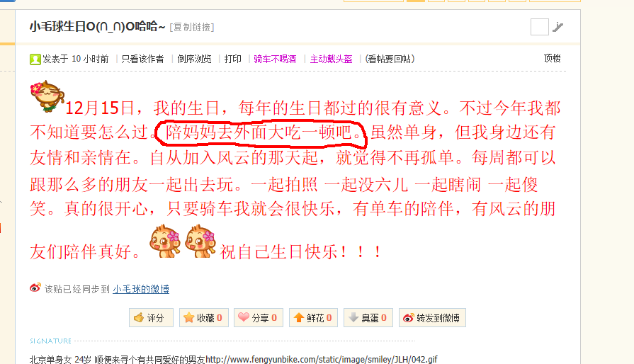The height and width of the screenshot is (364, 634).
Task: Click the green author avatar icon
Action: (35, 59)
